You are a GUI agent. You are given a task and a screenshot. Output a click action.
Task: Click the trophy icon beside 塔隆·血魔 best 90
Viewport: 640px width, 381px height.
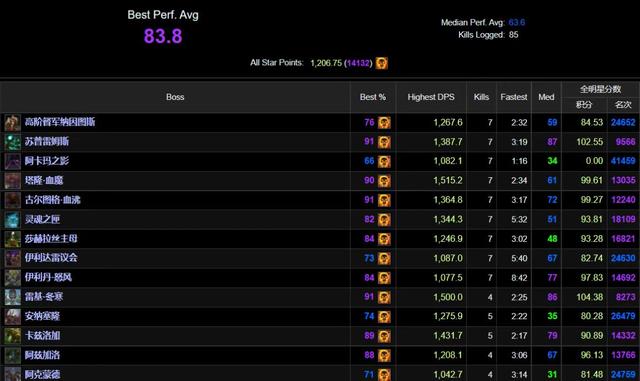pyautogui.click(x=384, y=180)
